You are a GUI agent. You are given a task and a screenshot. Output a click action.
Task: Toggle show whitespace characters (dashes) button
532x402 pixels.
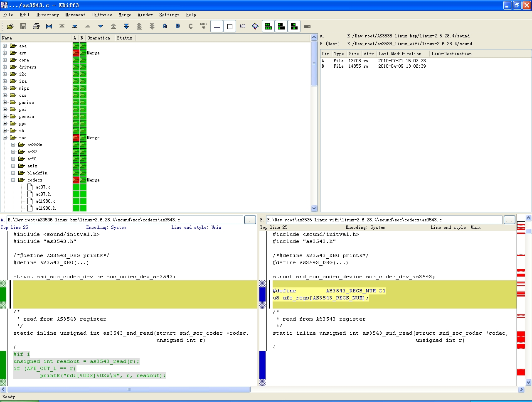(217, 26)
